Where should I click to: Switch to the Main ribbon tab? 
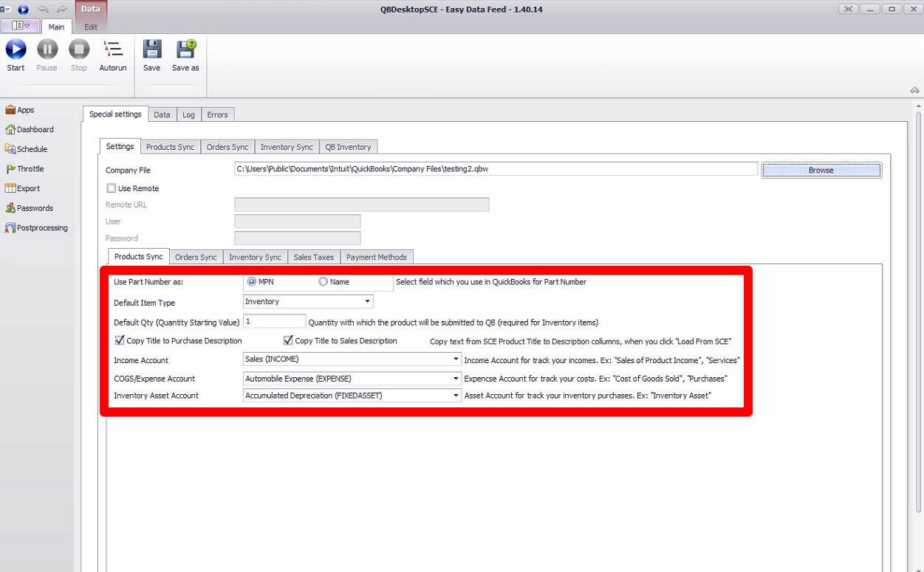pos(56,27)
